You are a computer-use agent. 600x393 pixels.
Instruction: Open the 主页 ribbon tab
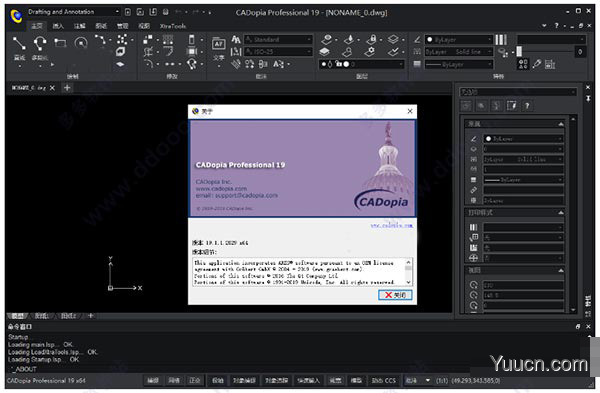(37, 26)
